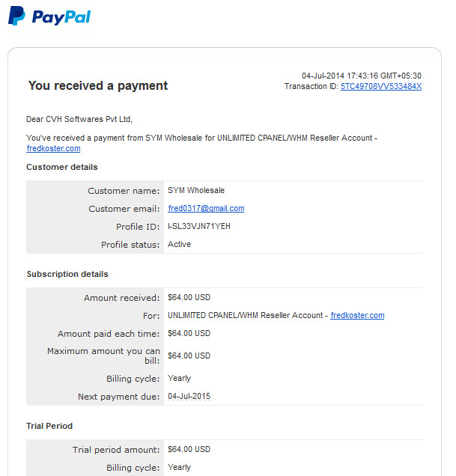Image resolution: width=456 pixels, height=476 pixels.
Task: Click the Yearly value under Subscription details
Action: (x=179, y=378)
